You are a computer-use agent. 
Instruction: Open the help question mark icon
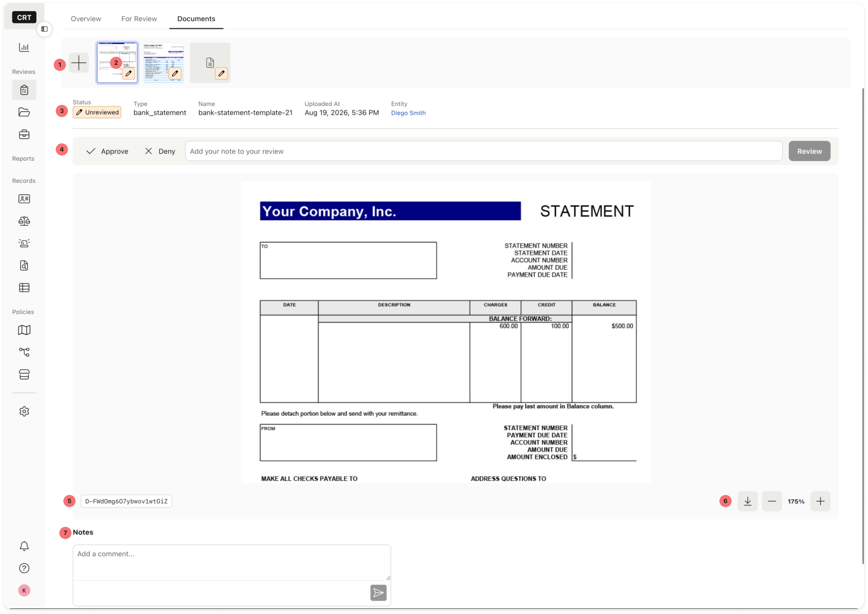tap(24, 568)
